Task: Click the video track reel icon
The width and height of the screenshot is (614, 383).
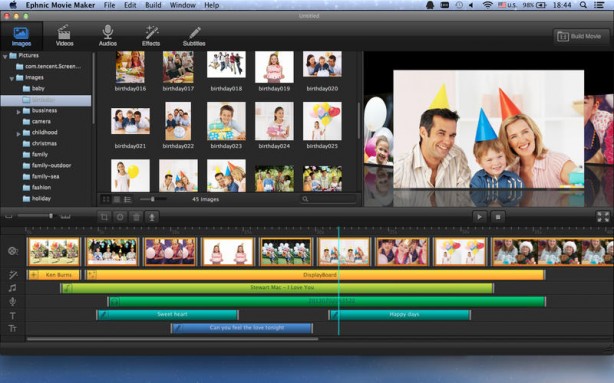Action: tap(13, 251)
